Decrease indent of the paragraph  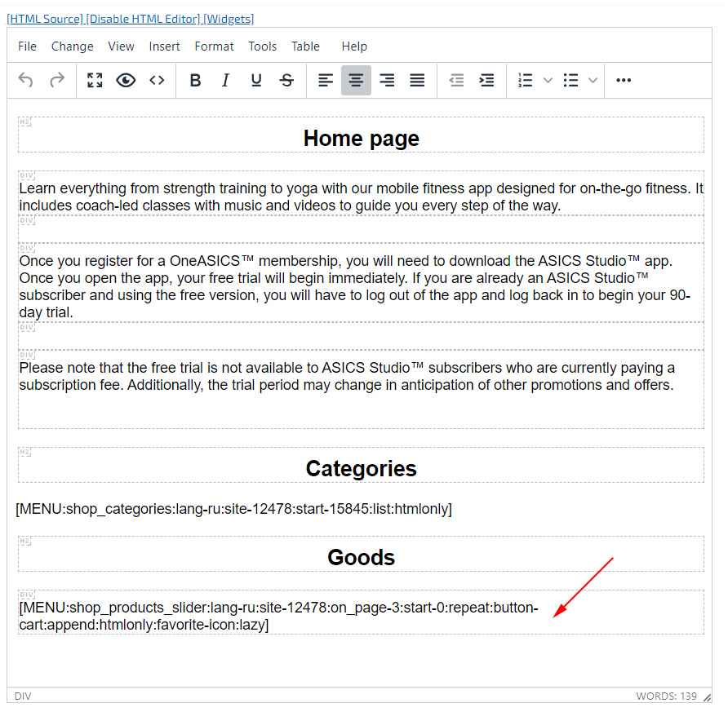tap(456, 80)
